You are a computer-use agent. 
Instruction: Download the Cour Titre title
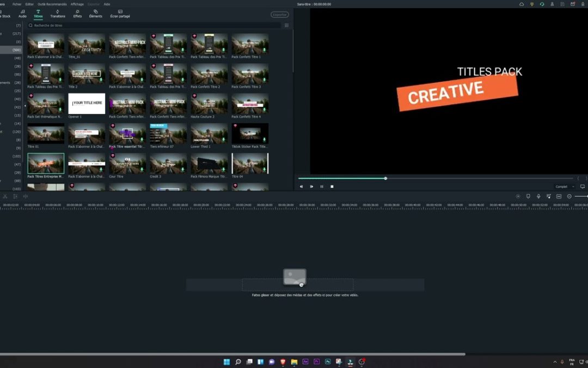(142, 170)
